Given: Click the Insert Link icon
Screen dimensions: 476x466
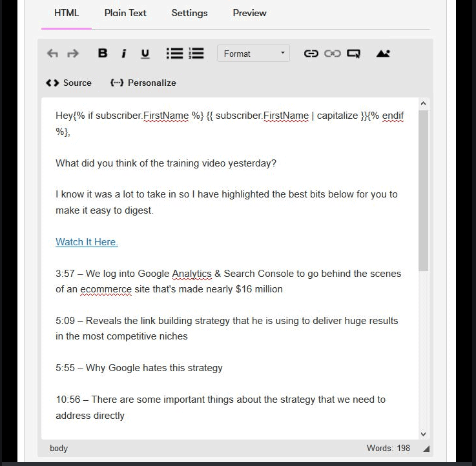Looking at the screenshot, I should pos(311,54).
